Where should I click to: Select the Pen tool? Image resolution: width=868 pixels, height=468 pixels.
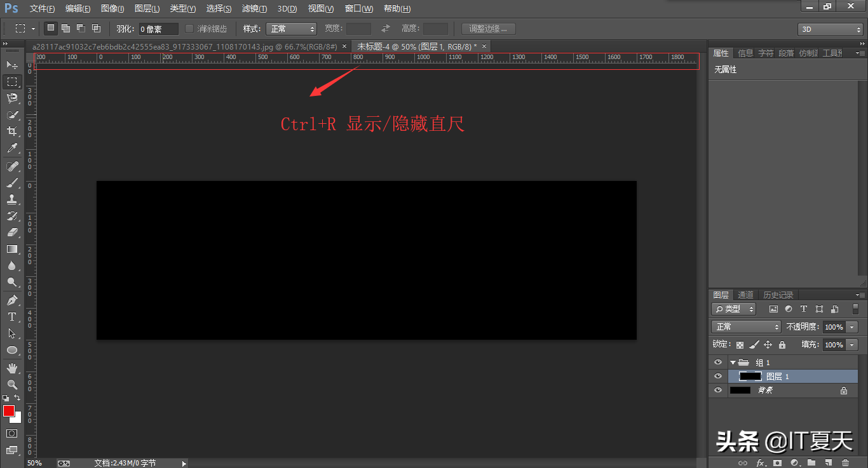pos(11,300)
